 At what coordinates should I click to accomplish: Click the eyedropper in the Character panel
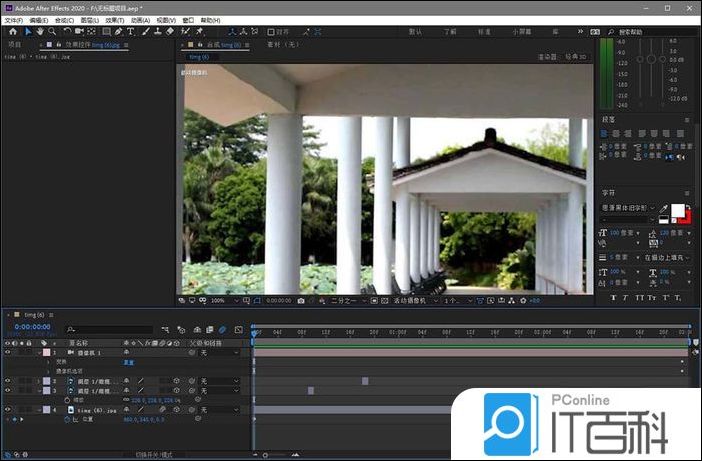[663, 209]
